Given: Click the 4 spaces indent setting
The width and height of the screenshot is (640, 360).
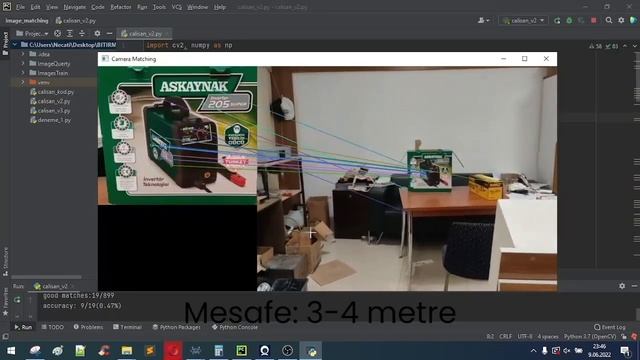Looking at the screenshot, I should point(548,337).
